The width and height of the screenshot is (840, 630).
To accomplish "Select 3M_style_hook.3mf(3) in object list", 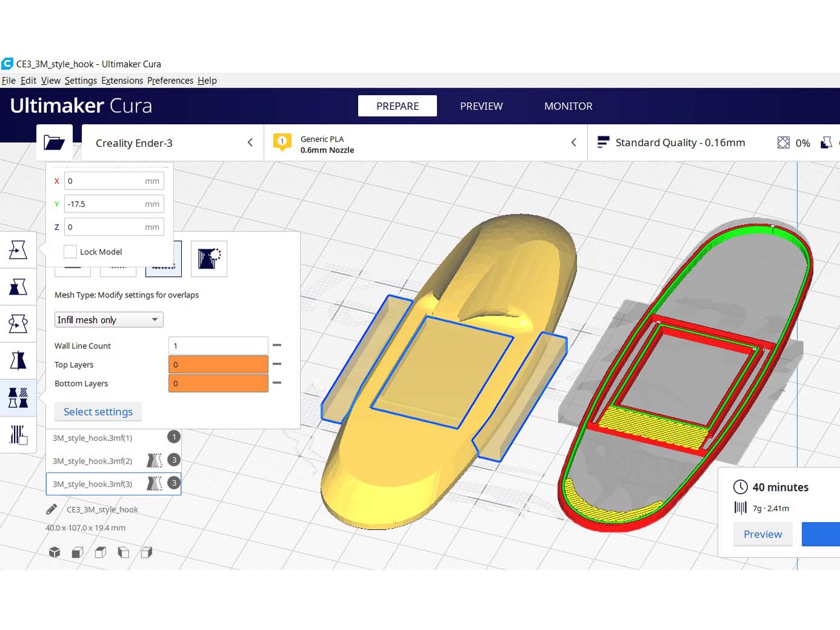I will pos(113,483).
